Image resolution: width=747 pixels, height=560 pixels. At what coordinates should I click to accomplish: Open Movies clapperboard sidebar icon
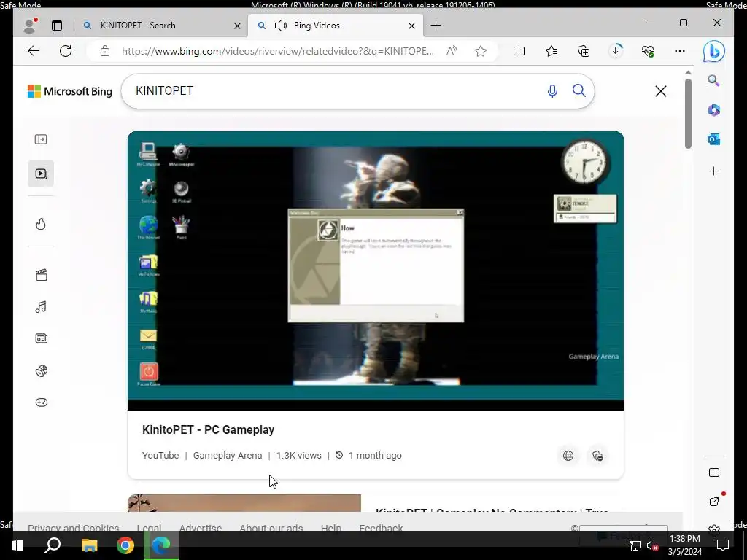pos(41,275)
